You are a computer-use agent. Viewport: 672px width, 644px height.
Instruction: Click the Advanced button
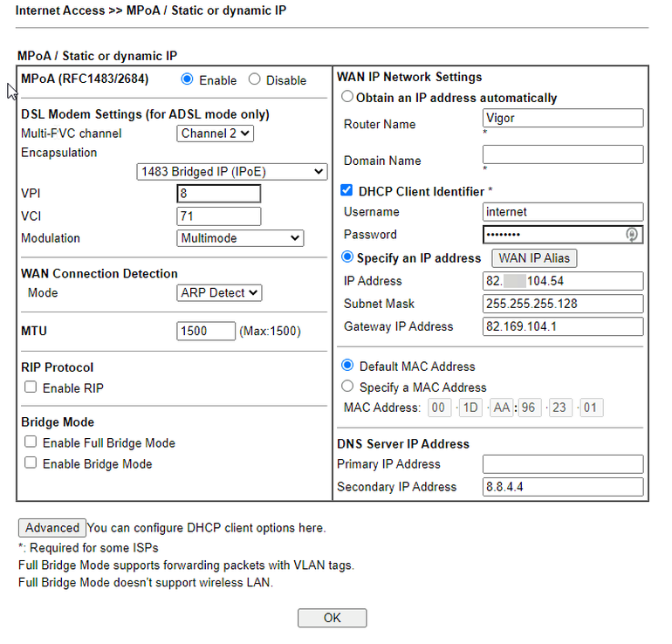51,528
